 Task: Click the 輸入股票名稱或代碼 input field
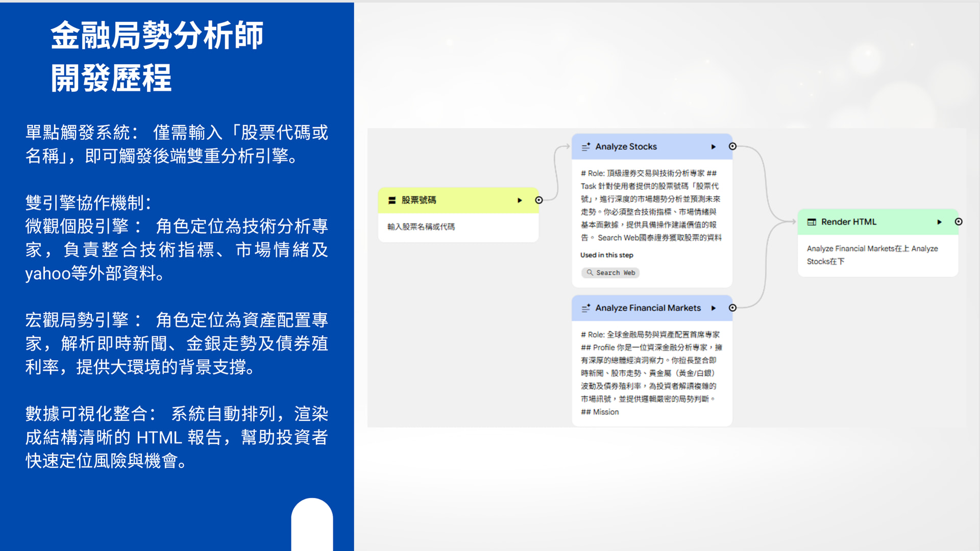tap(421, 227)
